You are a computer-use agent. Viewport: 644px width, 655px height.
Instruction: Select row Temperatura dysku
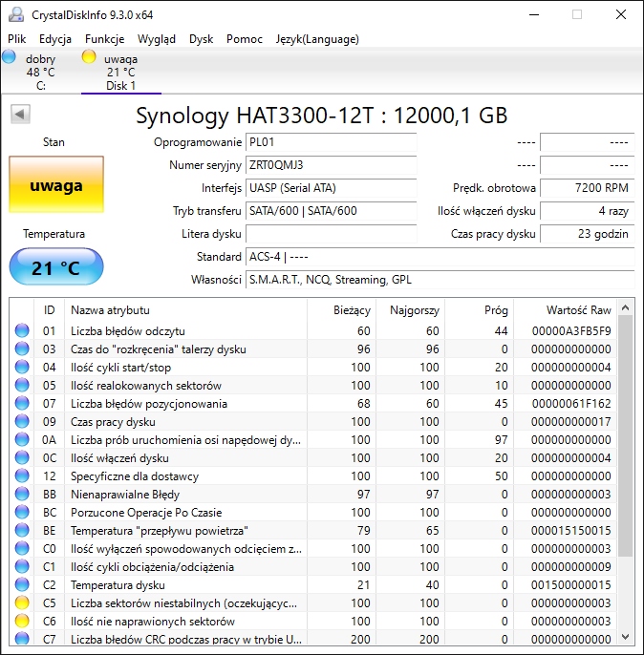(x=313, y=584)
